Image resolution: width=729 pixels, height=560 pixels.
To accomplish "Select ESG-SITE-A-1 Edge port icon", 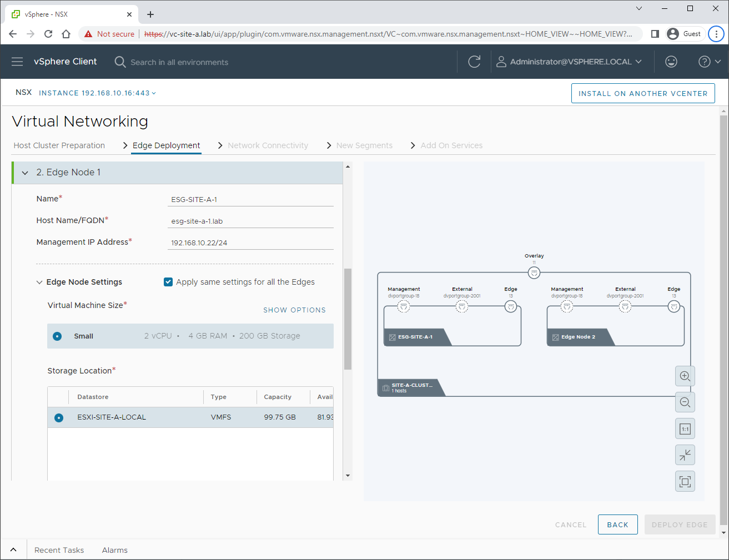I will pos(511,306).
